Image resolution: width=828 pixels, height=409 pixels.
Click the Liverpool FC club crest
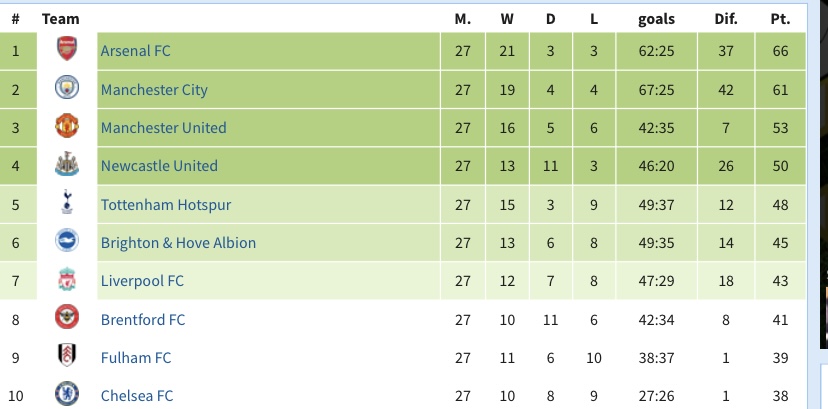point(67,279)
